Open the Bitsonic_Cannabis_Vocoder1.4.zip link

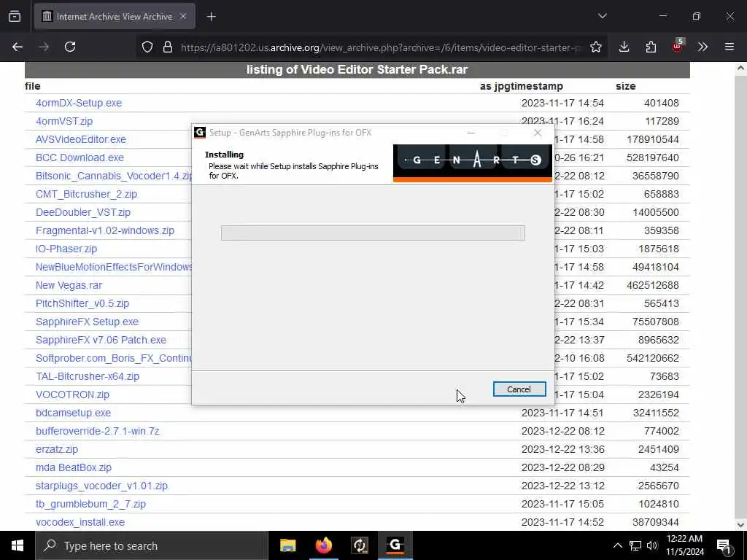coord(113,176)
